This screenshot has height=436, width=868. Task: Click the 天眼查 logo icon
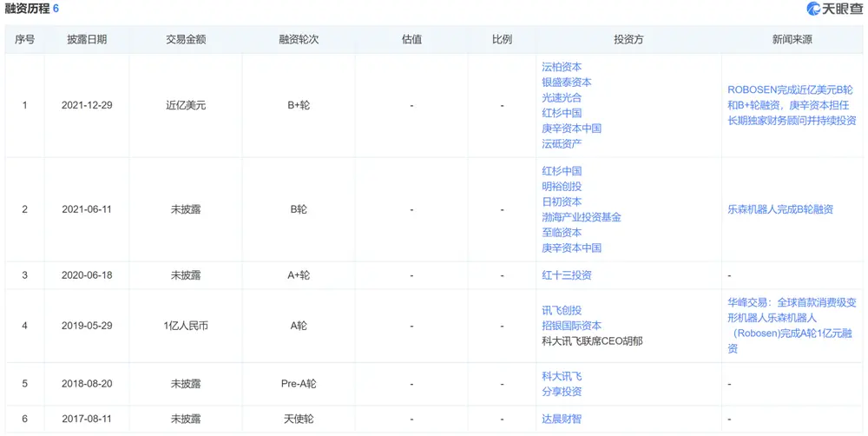[x=813, y=9]
